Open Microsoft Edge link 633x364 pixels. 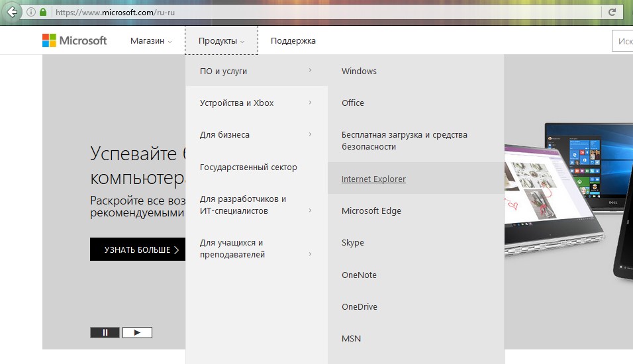(x=416, y=210)
